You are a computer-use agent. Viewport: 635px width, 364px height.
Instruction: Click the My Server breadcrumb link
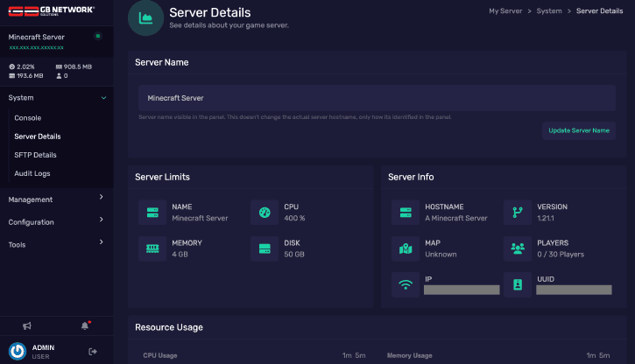click(507, 10)
